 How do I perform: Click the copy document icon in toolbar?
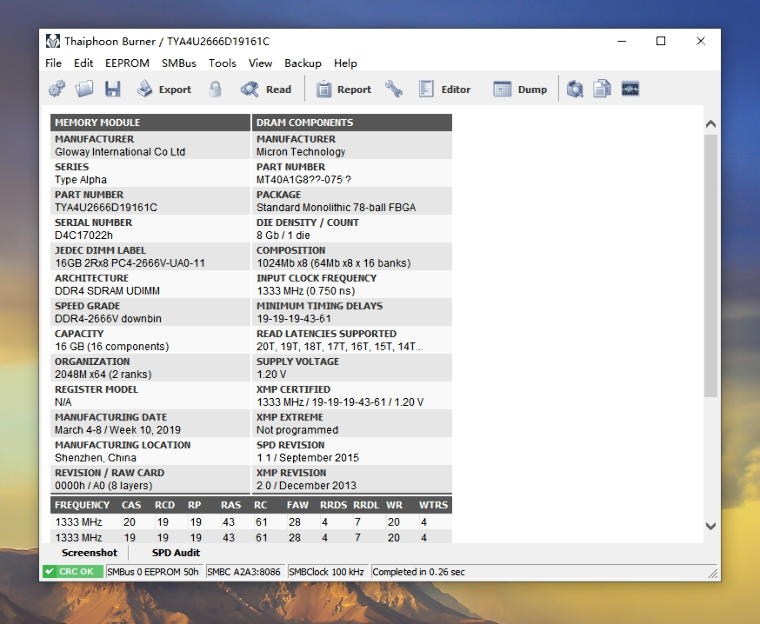pos(602,89)
